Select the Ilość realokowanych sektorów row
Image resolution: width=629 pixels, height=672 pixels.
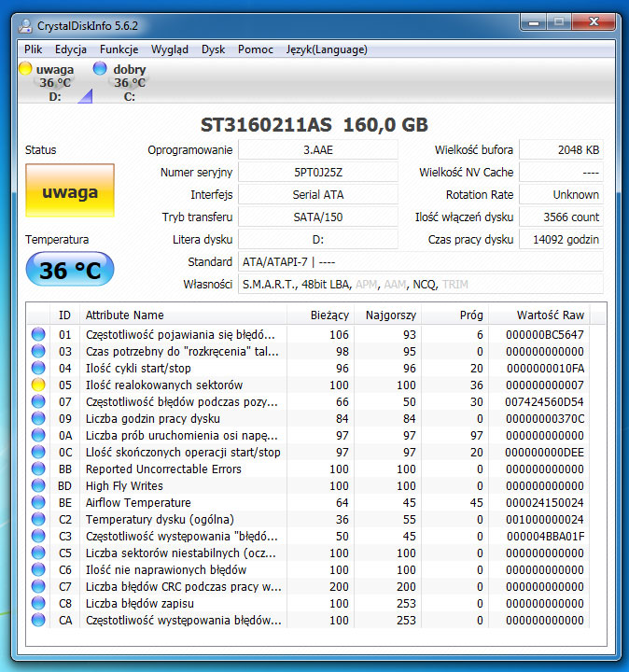click(x=308, y=385)
